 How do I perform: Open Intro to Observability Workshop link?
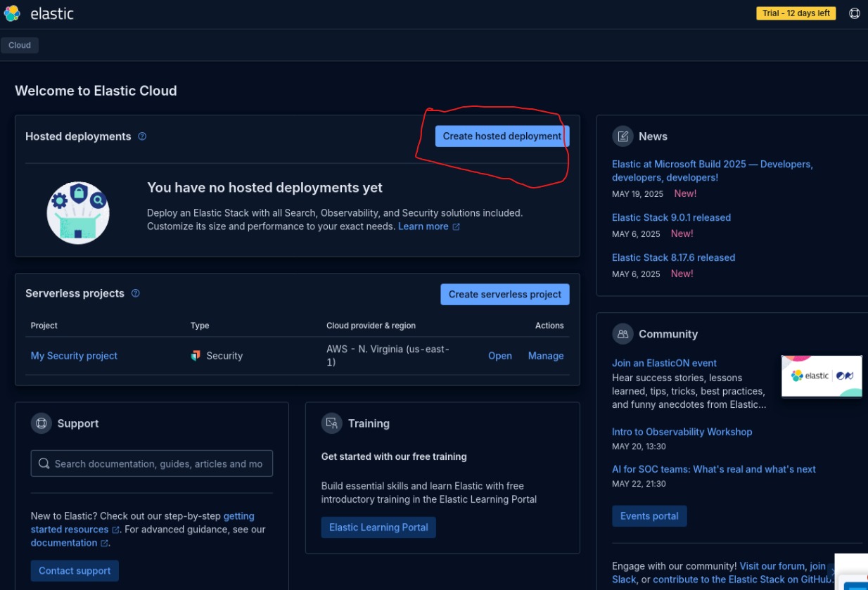coord(682,432)
